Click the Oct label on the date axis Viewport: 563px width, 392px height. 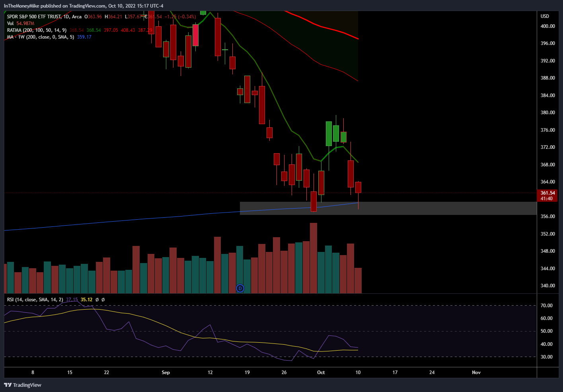321,372
